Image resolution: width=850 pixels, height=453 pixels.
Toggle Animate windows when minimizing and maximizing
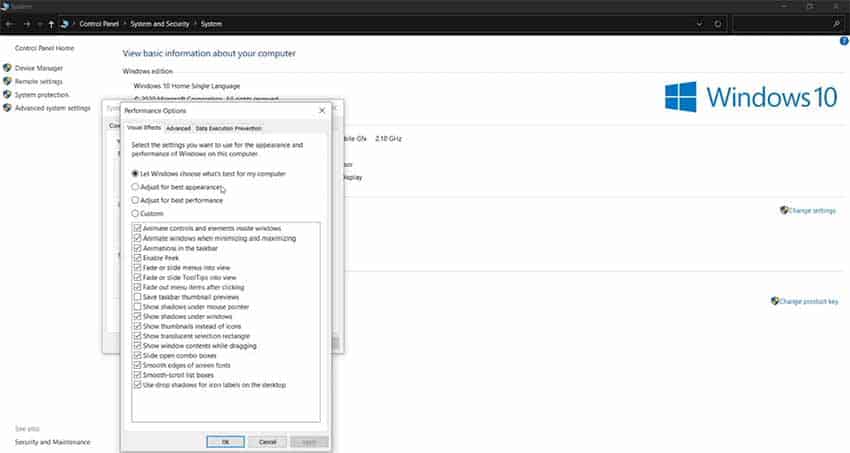138,238
